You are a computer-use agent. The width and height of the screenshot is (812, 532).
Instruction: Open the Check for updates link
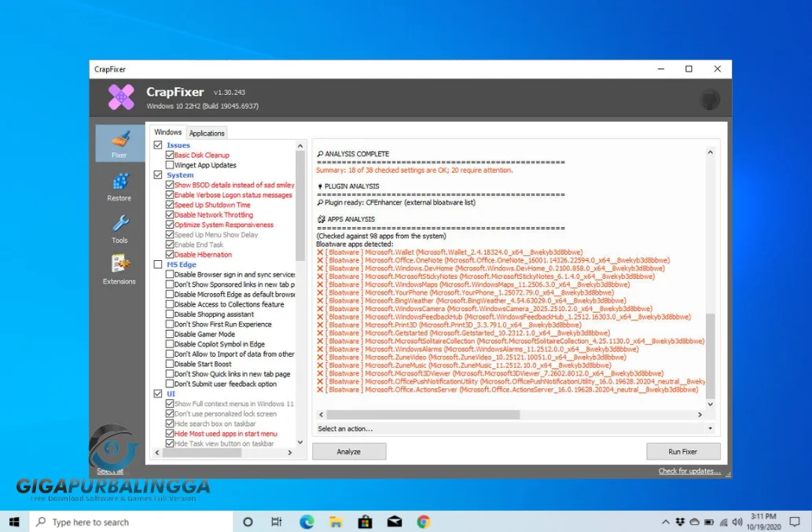pos(688,468)
